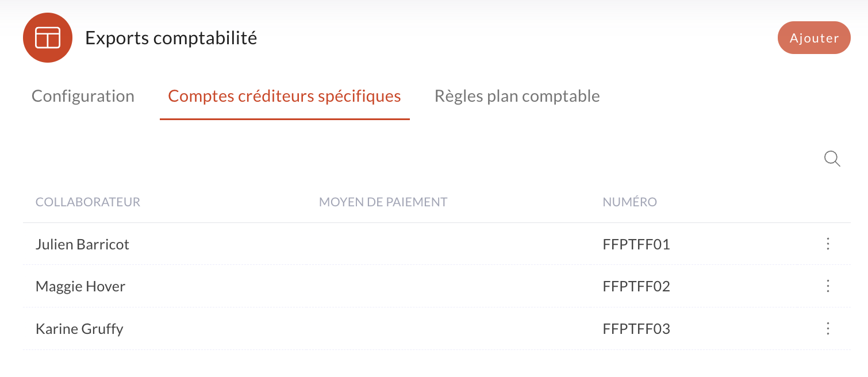Open options menu for Maggie Hover

tap(828, 286)
